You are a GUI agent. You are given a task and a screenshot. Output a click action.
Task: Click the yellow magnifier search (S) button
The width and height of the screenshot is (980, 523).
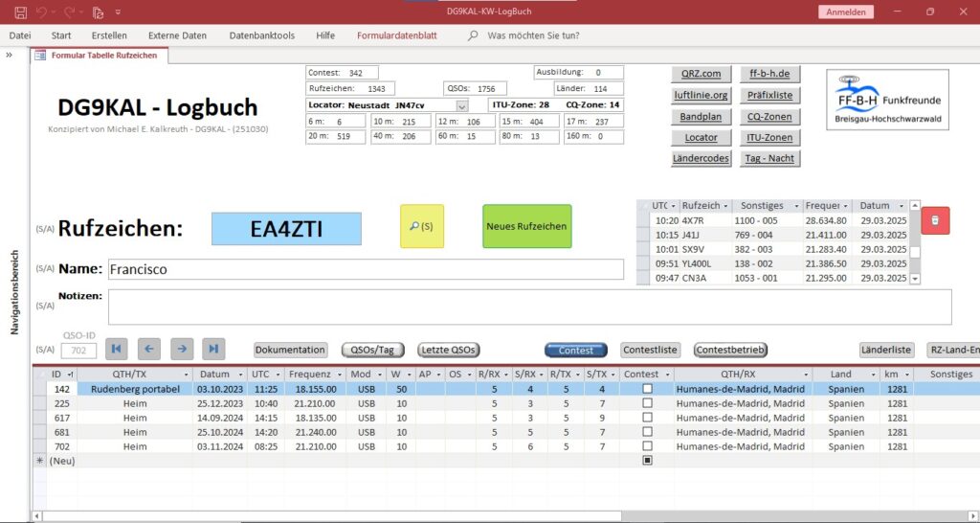pyautogui.click(x=421, y=226)
